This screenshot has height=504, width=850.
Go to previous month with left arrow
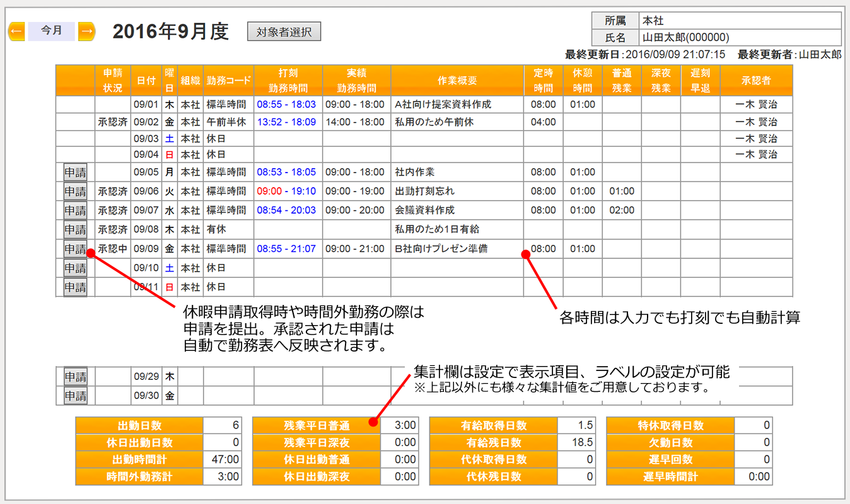[16, 31]
